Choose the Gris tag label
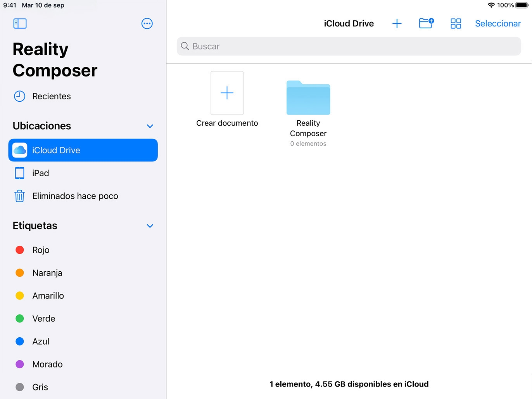Screen dimensions: 532x399 coord(40,387)
